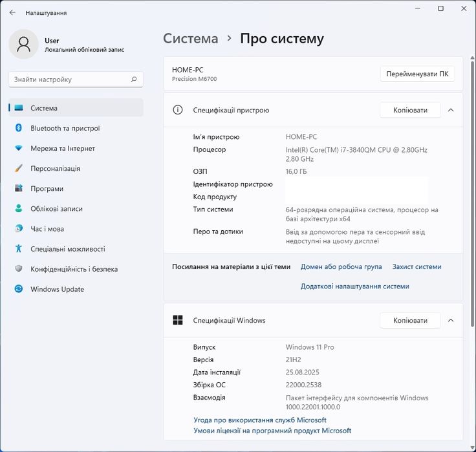The width and height of the screenshot is (476, 452).
Task: Minimize the Налаштування window
Action: pyautogui.click(x=418, y=8)
